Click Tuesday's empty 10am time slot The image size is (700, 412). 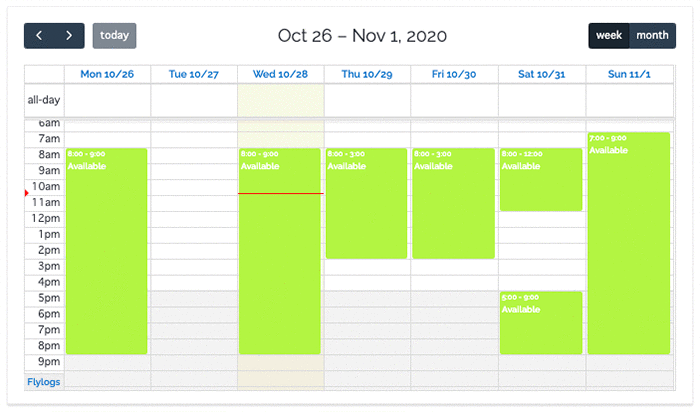(194, 187)
